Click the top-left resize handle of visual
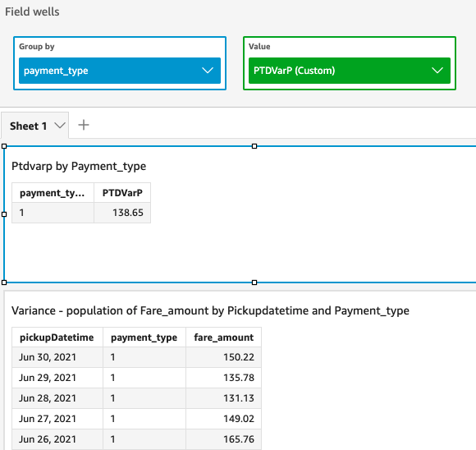476x450 pixels. (x=4, y=146)
